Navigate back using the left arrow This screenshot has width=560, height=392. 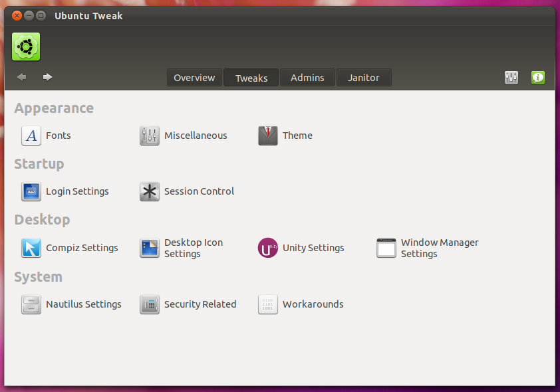(21, 77)
